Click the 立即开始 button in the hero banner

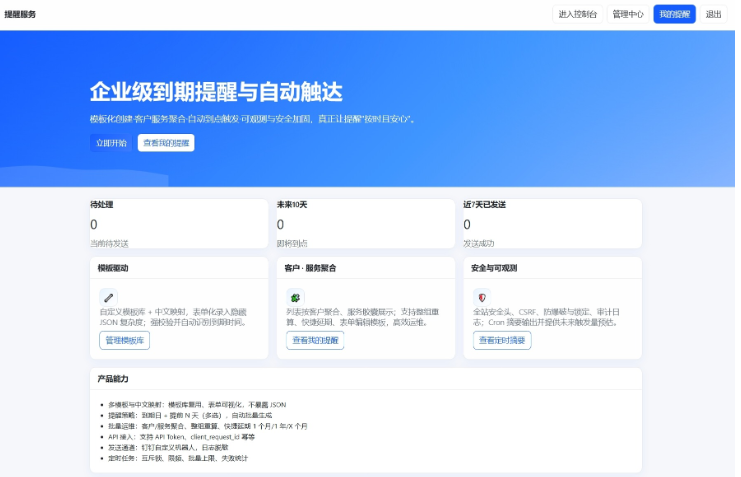coord(111,143)
